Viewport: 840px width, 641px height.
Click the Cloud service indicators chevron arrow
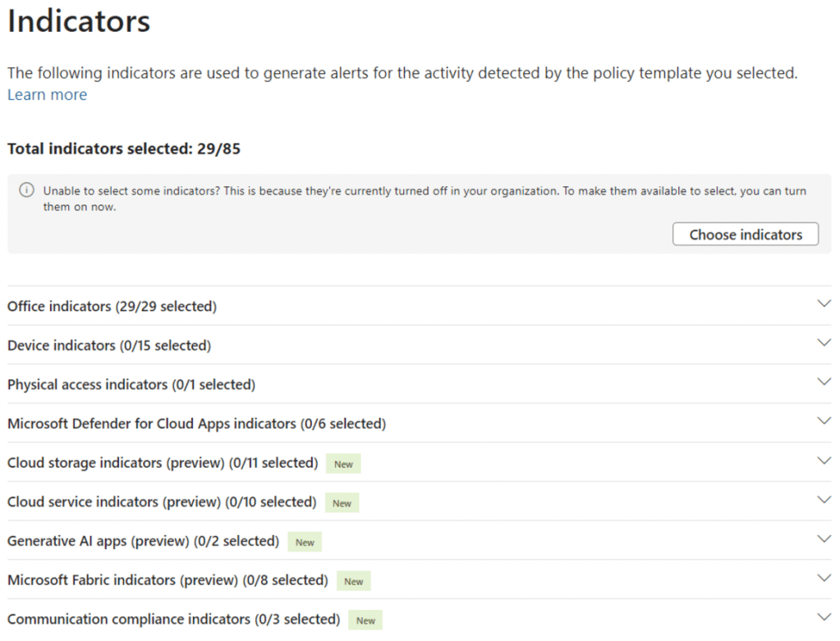point(824,500)
